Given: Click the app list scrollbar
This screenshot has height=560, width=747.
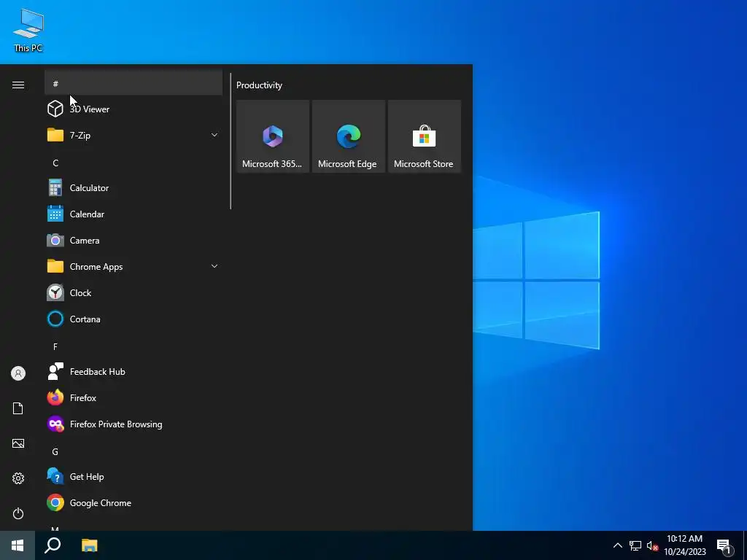Looking at the screenshot, I should 231,141.
